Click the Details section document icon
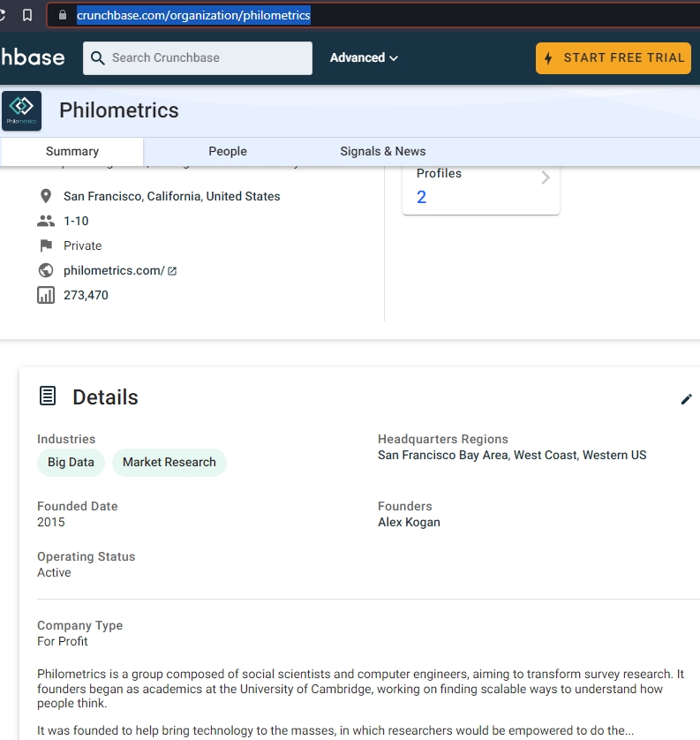700x740 pixels. point(47,396)
